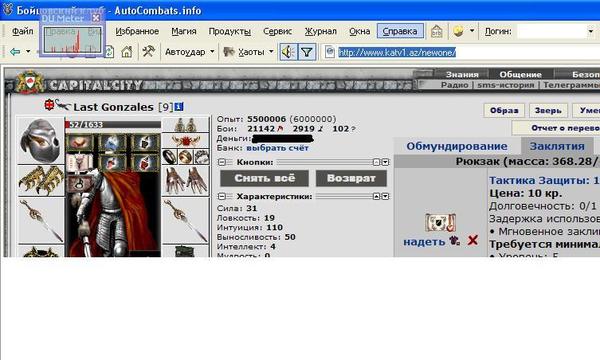The width and height of the screenshot is (600, 360).
Task: Move the Кнопки section down
Action: click(x=385, y=162)
